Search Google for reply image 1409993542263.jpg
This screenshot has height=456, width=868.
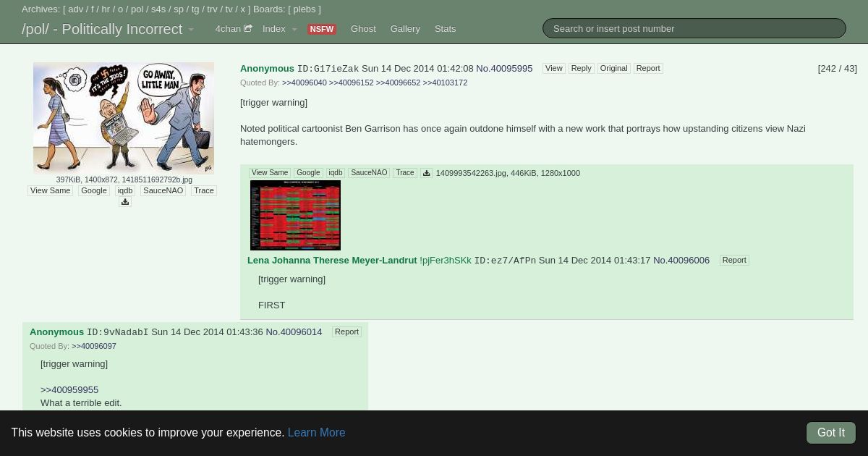[x=308, y=173]
